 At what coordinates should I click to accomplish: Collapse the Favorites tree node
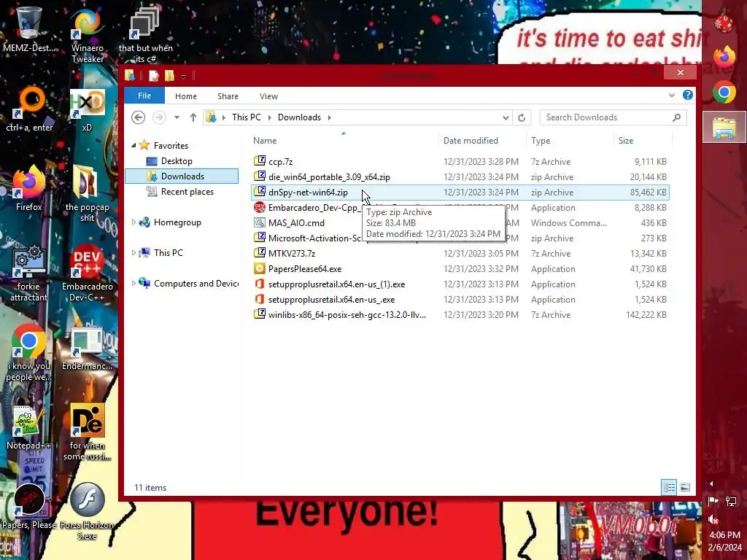(x=133, y=145)
